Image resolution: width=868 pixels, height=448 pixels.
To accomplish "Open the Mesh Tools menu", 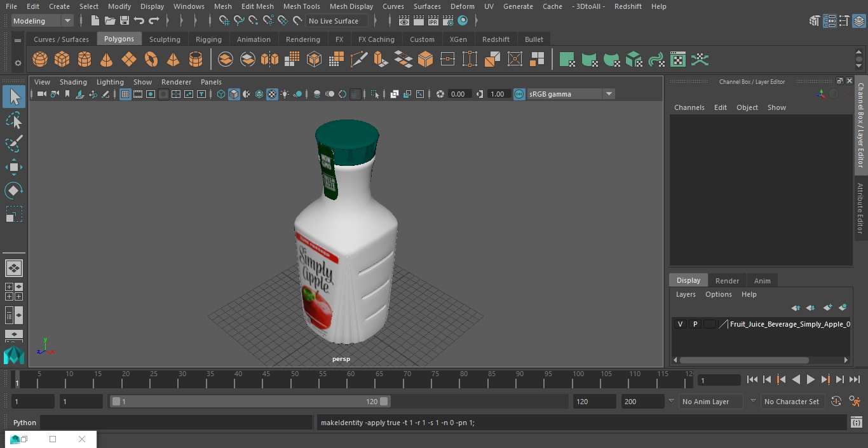I will point(301,6).
